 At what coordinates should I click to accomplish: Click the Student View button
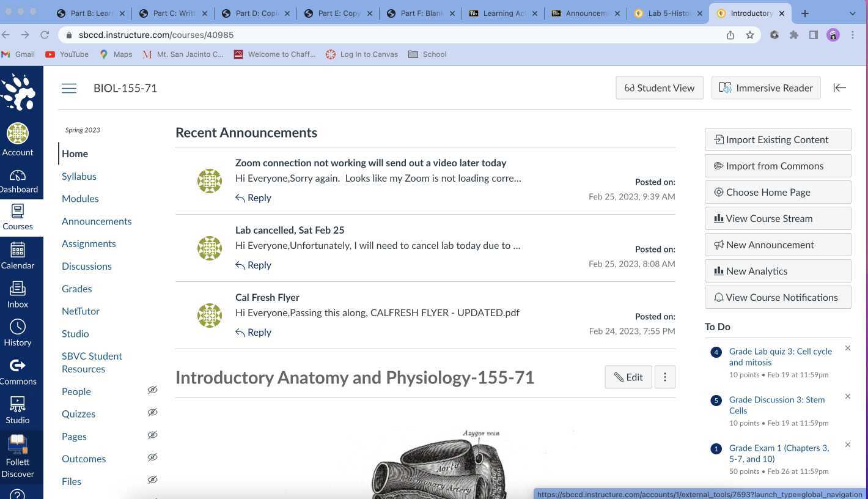[x=660, y=88]
